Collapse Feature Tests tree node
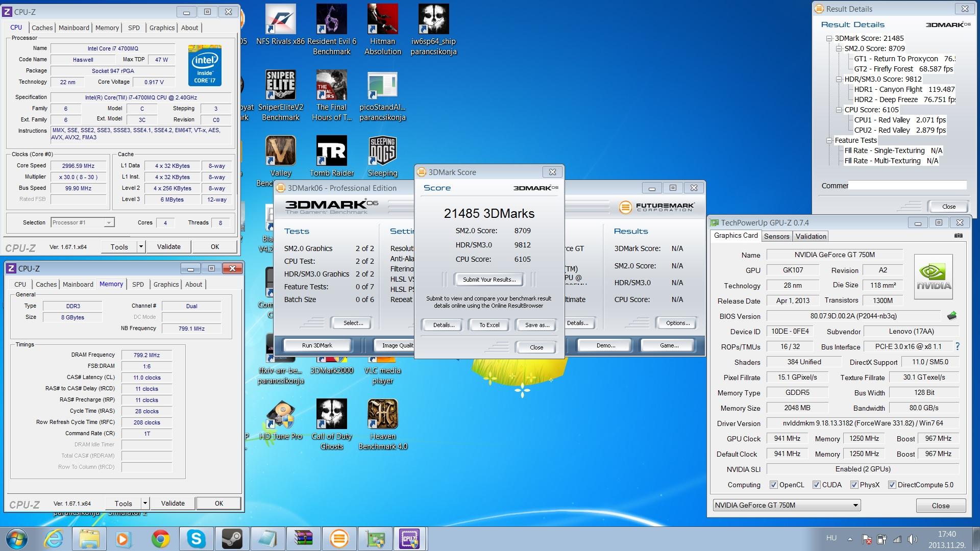Image resolution: width=980 pixels, height=551 pixels. 829,140
